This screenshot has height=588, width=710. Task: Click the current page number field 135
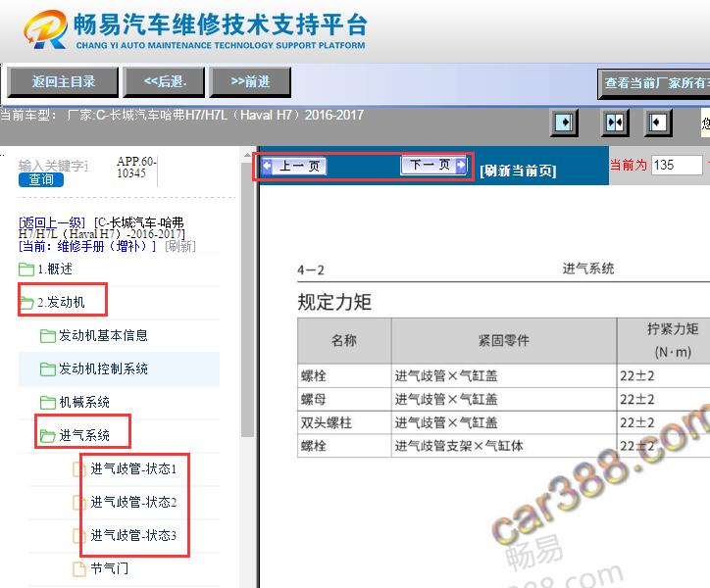pyautogui.click(x=678, y=166)
